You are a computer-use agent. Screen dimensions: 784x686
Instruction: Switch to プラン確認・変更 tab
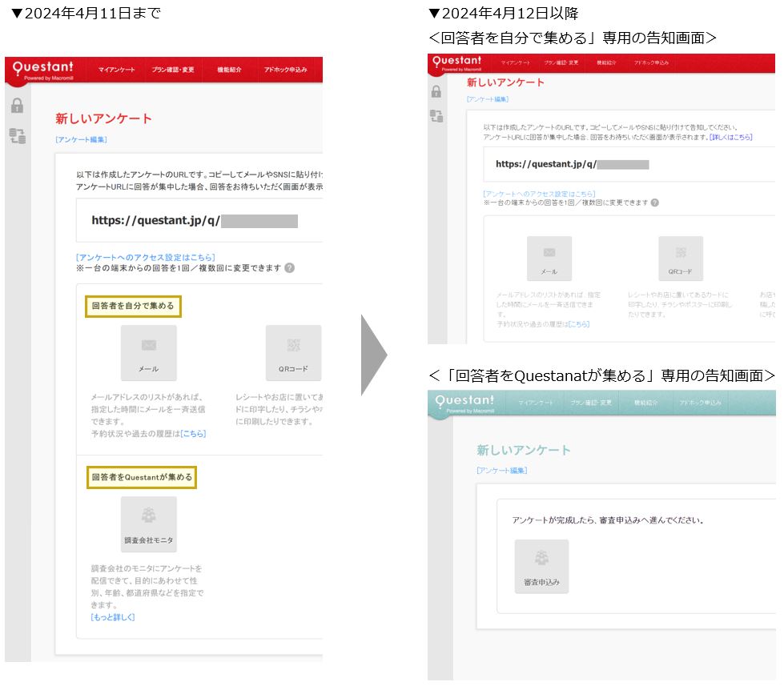point(175,69)
